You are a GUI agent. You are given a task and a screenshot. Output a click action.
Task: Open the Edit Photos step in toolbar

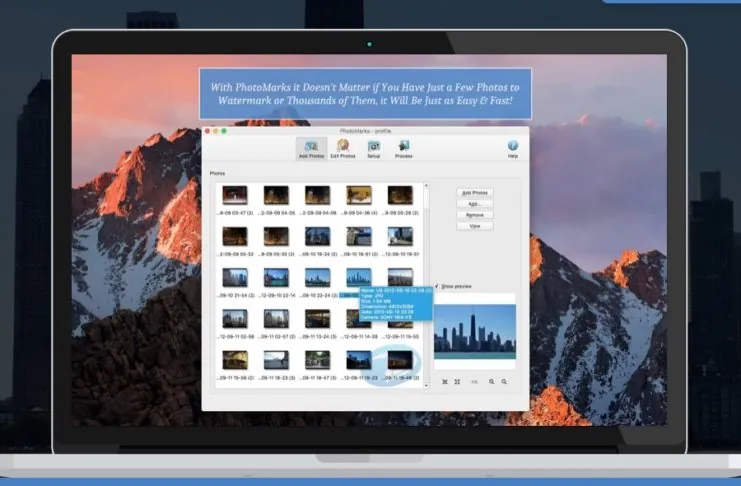point(343,148)
